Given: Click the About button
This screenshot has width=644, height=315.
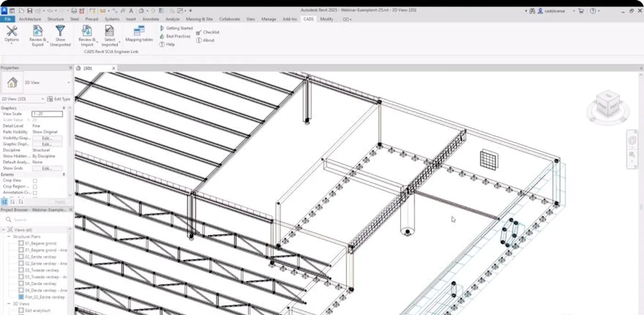Looking at the screenshot, I should click(x=205, y=40).
